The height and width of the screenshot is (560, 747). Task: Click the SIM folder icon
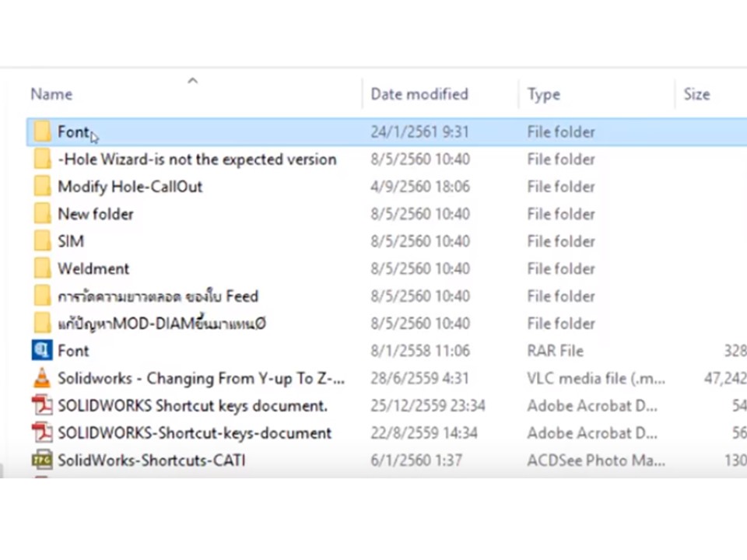tap(42, 241)
